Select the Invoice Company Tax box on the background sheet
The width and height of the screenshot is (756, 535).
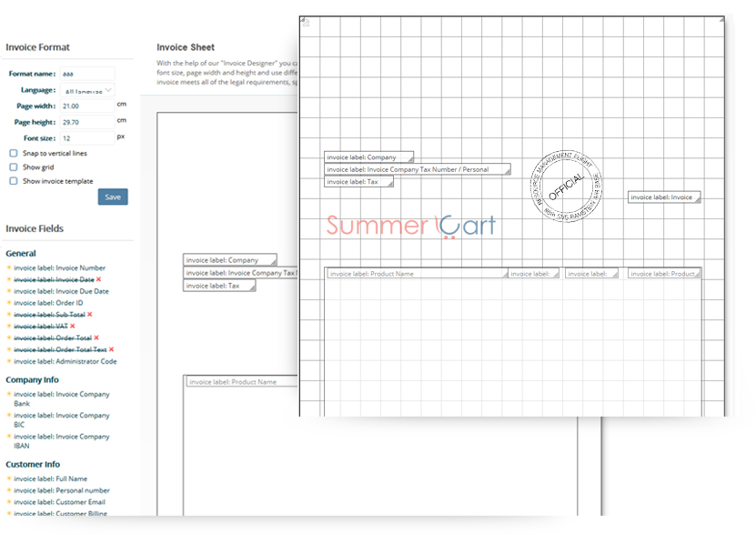241,273
